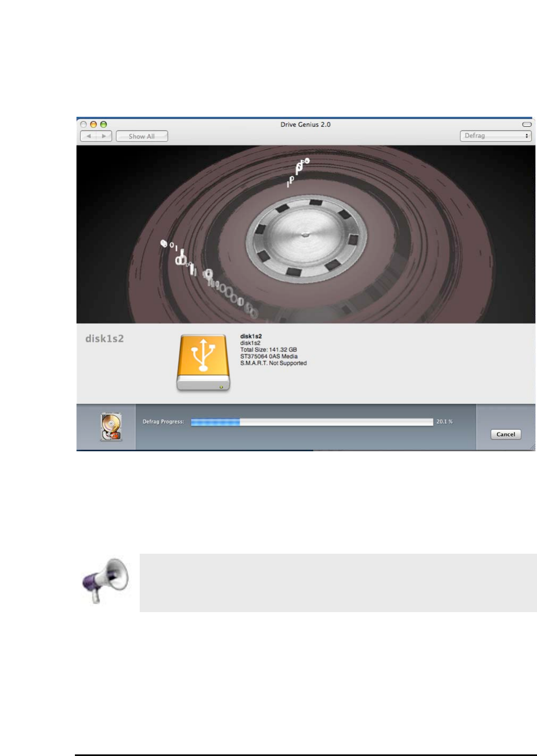Go forward with the right arrow button
537x756 pixels.
(x=104, y=136)
